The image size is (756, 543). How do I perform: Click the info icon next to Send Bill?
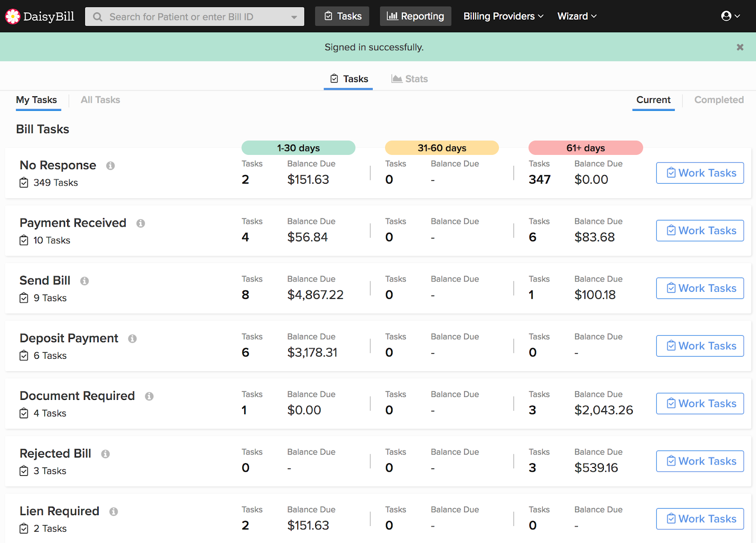(85, 281)
